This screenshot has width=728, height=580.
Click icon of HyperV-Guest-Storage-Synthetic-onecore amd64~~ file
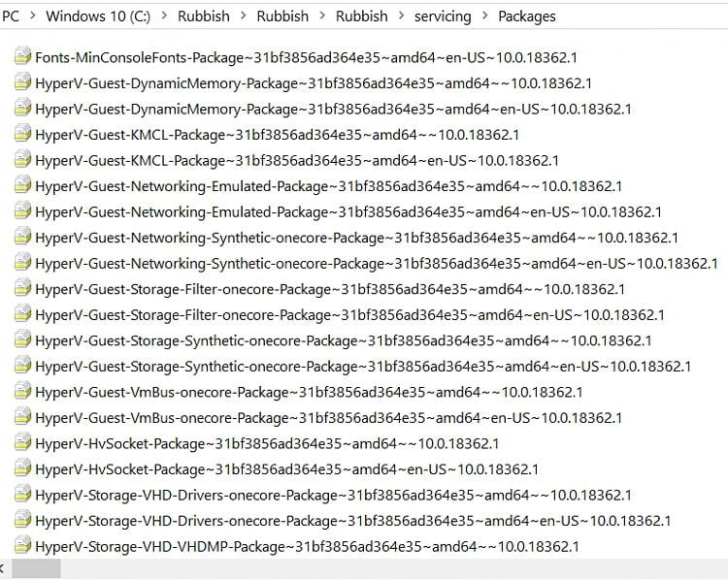pos(22,339)
